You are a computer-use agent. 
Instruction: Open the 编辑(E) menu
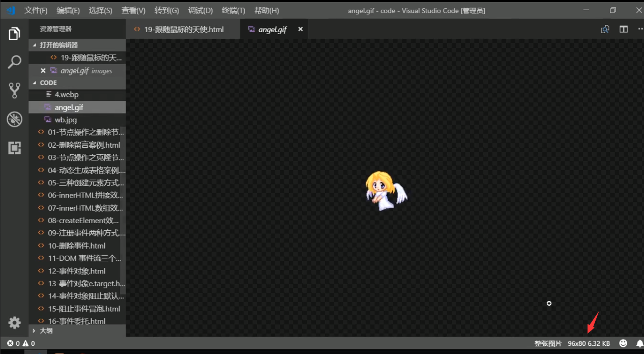pyautogui.click(x=68, y=10)
